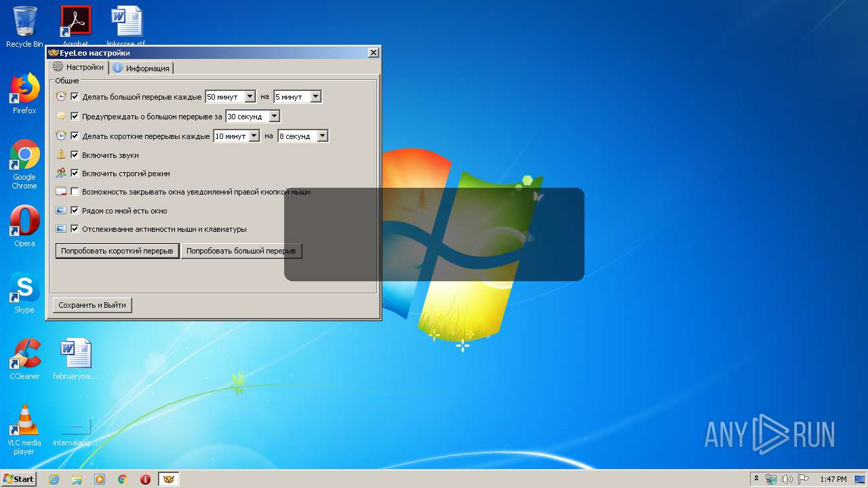This screenshot has width=868, height=488.
Task: Select the Google Chrome desktop shortcut
Action: pyautogui.click(x=24, y=164)
